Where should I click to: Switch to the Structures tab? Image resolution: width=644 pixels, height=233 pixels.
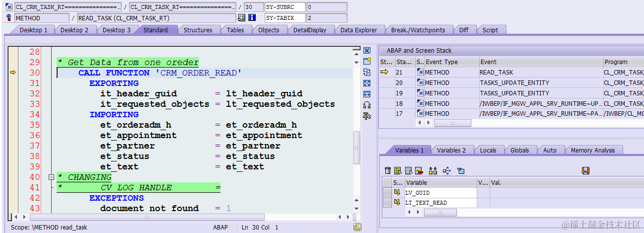[198, 30]
